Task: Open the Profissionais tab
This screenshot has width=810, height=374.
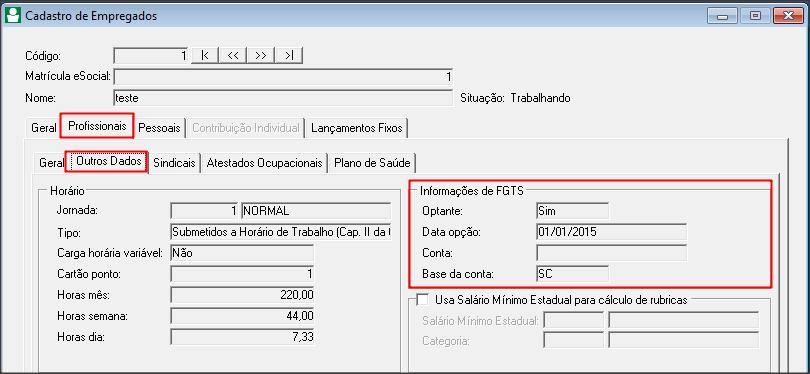Action: [x=97, y=126]
